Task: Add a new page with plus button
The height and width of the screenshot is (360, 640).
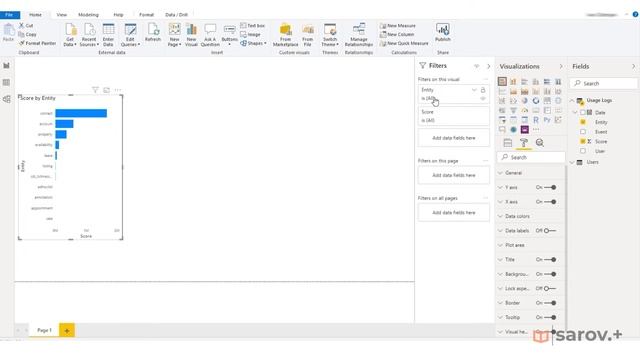Action: pos(67,330)
